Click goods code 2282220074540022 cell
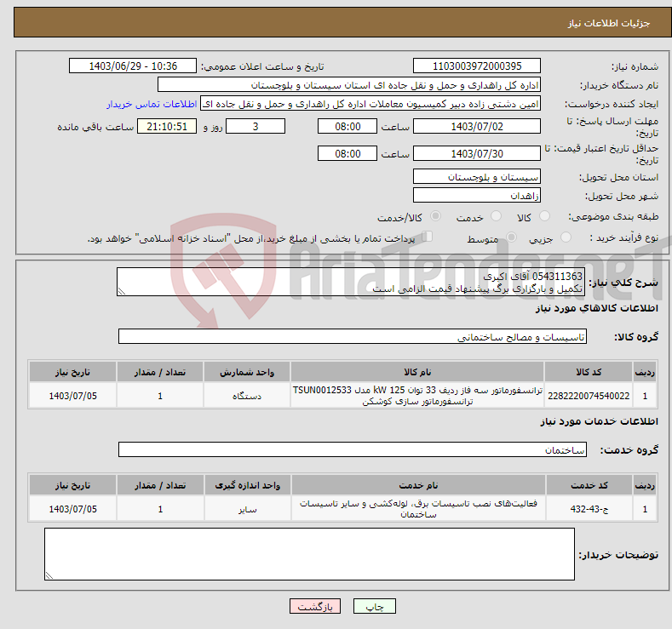This screenshot has width=672, height=629. click(x=589, y=396)
